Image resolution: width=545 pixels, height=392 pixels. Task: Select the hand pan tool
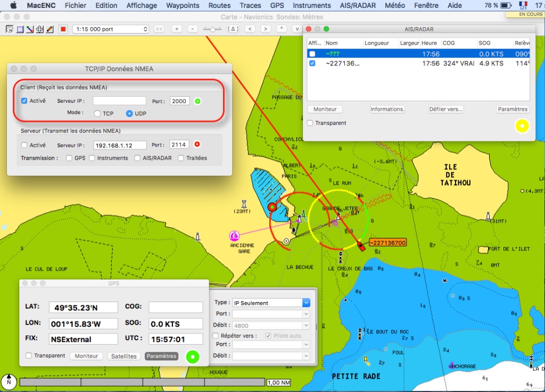(x=9, y=29)
